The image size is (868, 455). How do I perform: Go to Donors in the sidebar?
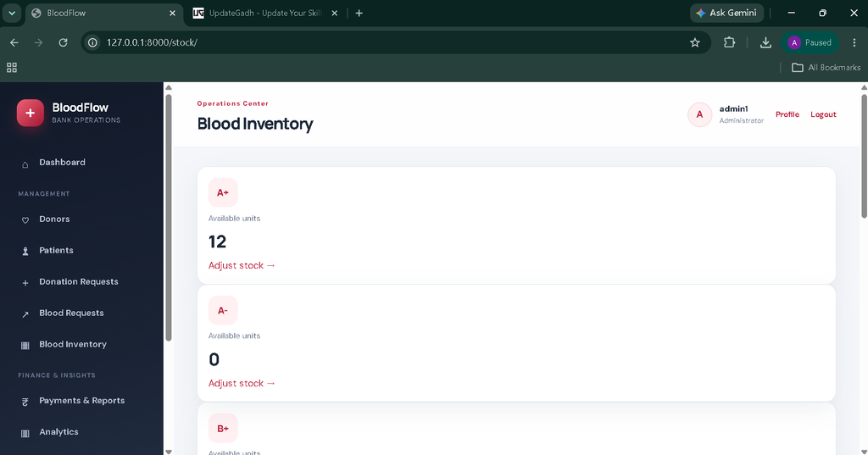(54, 219)
